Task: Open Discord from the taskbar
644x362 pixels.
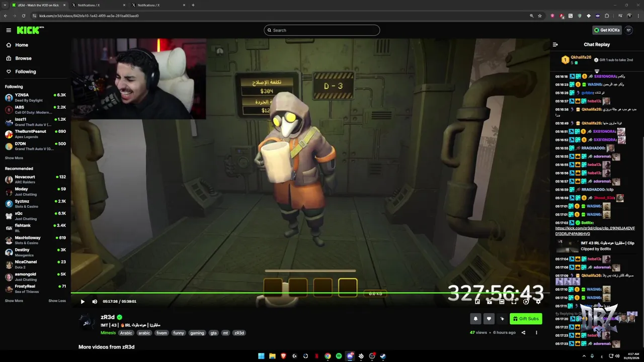Action: [350, 356]
